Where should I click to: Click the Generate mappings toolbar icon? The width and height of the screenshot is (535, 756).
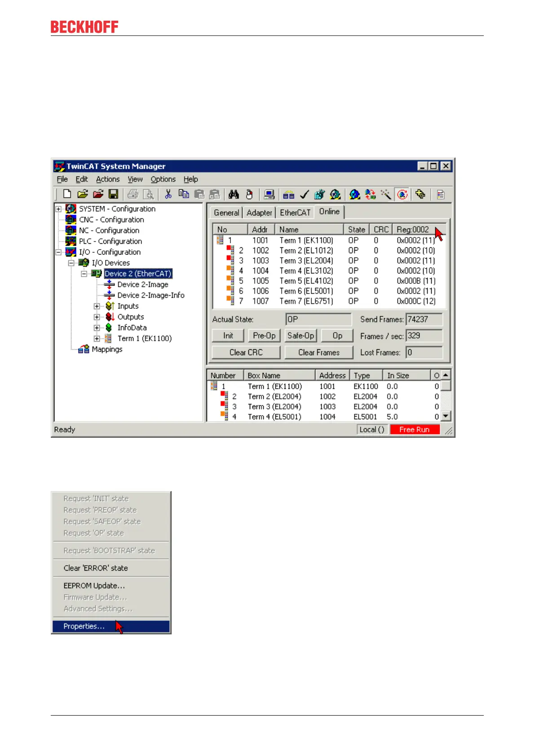[x=289, y=194]
